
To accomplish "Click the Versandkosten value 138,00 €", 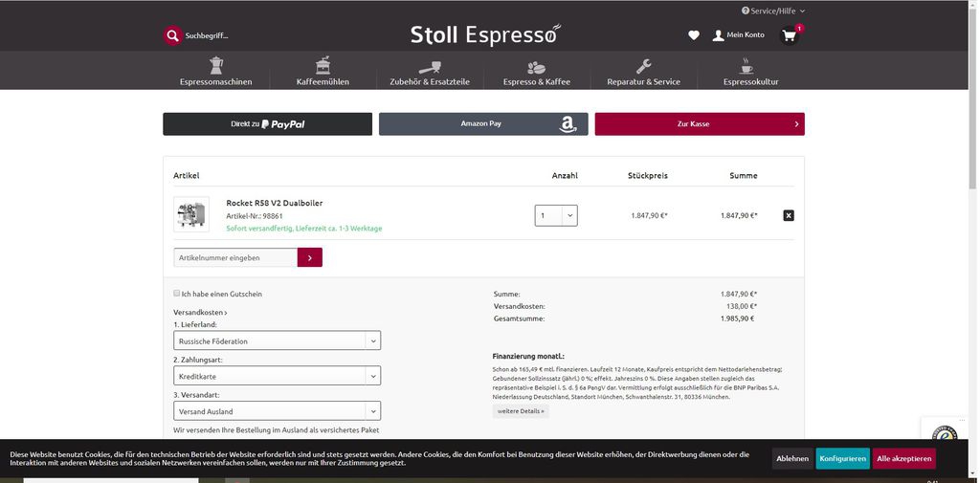I will pyautogui.click(x=741, y=306).
